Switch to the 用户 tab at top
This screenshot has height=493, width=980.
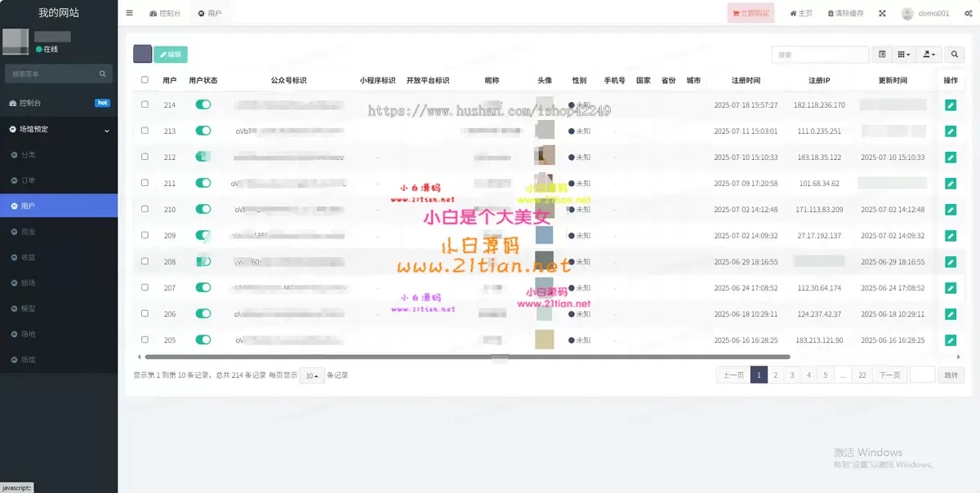coord(209,12)
